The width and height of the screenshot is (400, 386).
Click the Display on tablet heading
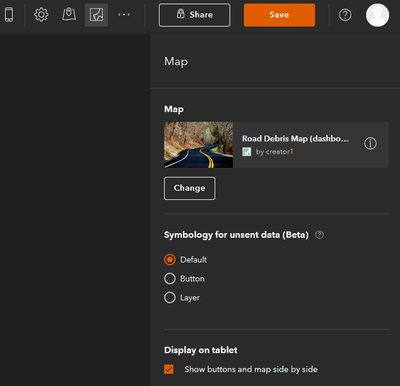(201, 350)
